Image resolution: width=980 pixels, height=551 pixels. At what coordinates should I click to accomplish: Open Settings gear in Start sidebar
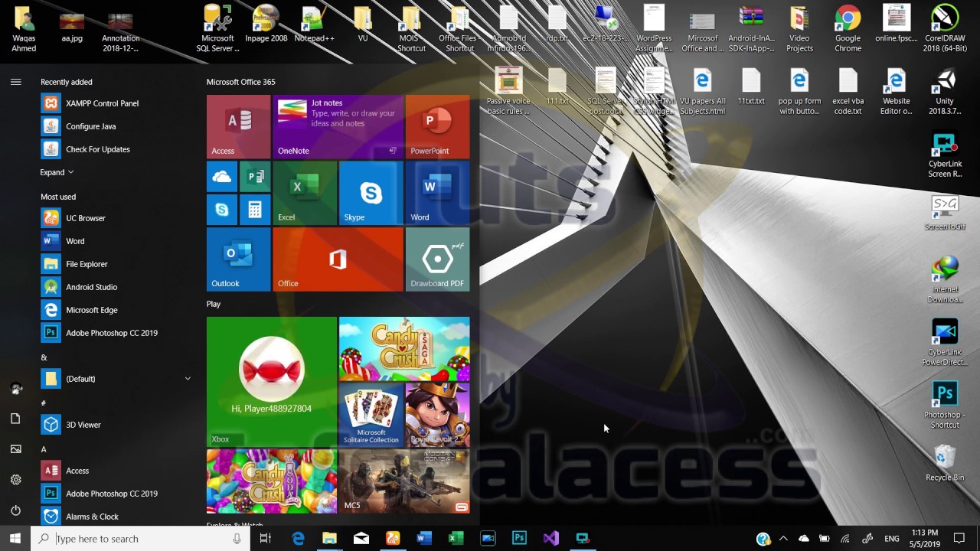[x=15, y=480]
